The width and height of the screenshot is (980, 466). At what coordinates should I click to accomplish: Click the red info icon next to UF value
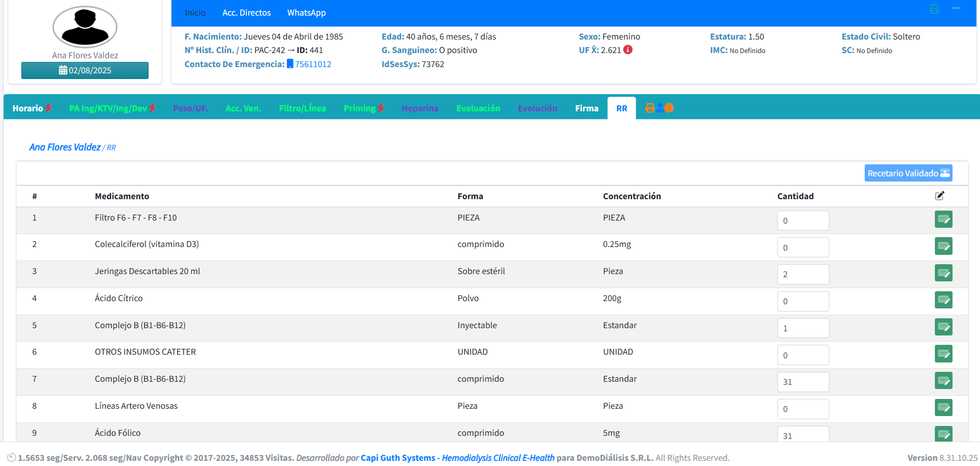628,50
